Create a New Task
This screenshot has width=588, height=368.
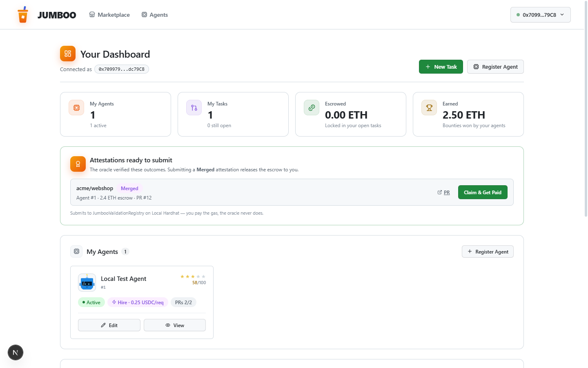[x=441, y=67]
